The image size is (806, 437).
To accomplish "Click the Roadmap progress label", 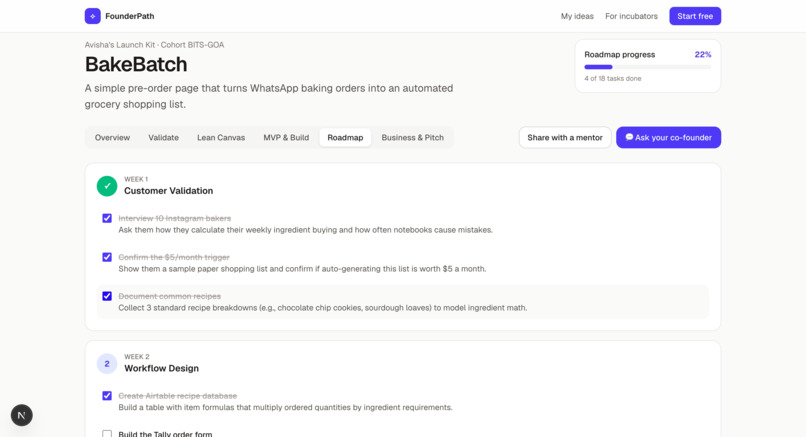I will (619, 54).
